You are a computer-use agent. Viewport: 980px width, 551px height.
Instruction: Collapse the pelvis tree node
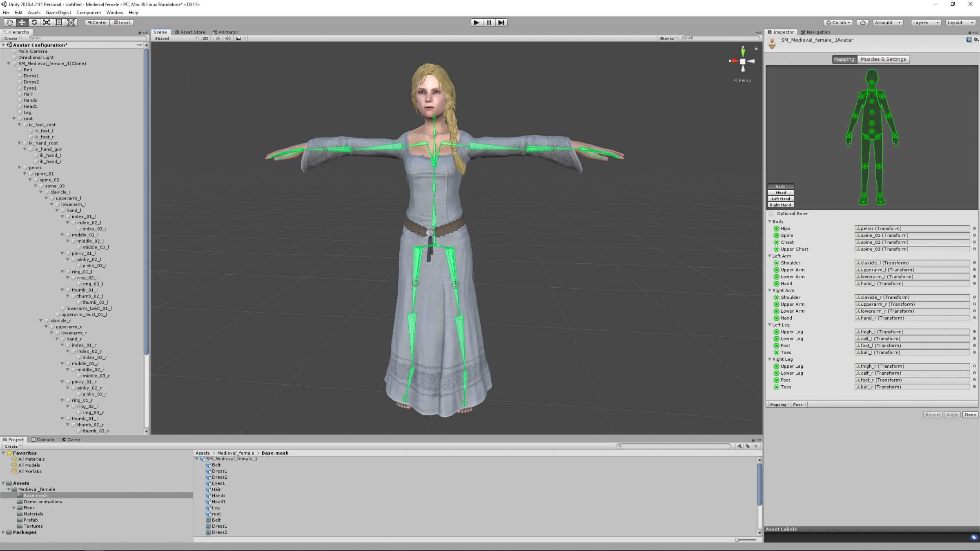coord(19,168)
